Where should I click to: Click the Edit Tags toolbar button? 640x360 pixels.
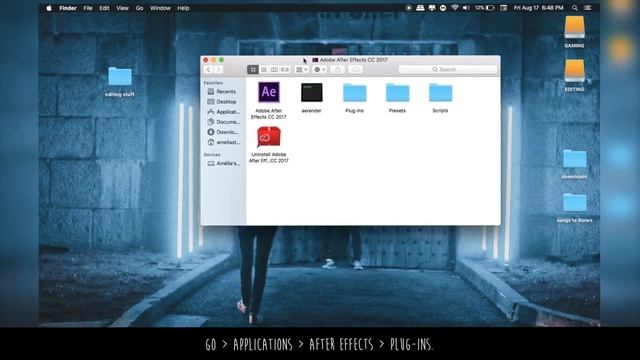coord(356,70)
